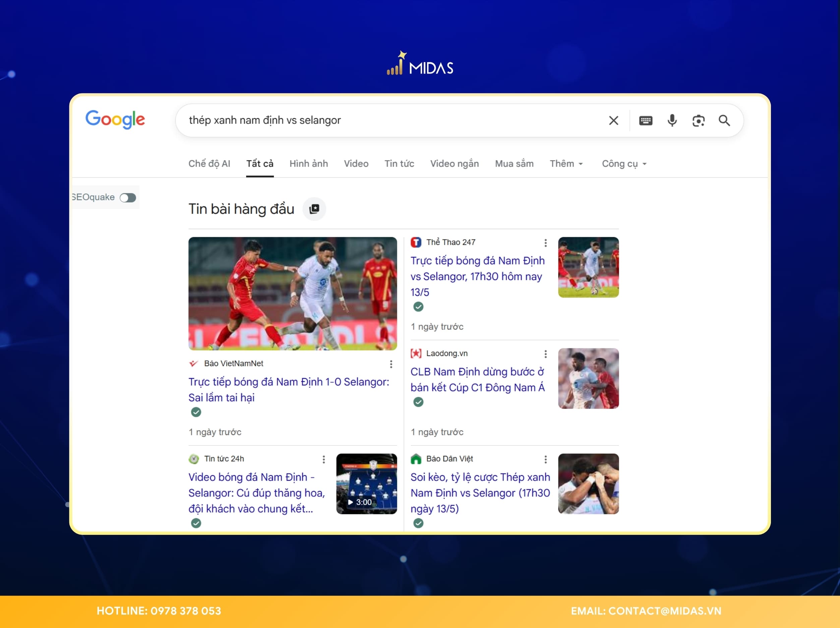Open the Thể Thao 247 article thumbnail
Image resolution: width=840 pixels, height=628 pixels.
588,268
